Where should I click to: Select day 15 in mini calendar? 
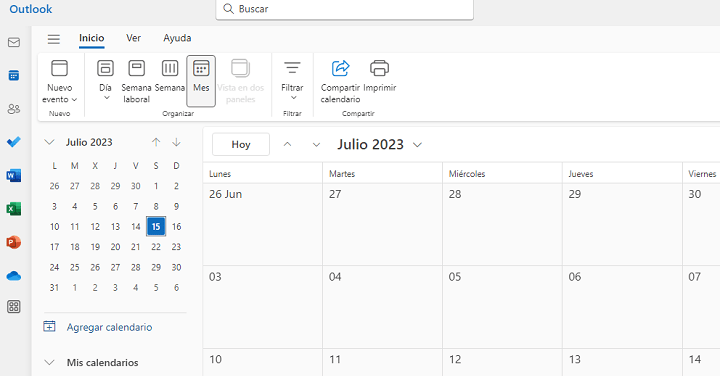pyautogui.click(x=156, y=227)
